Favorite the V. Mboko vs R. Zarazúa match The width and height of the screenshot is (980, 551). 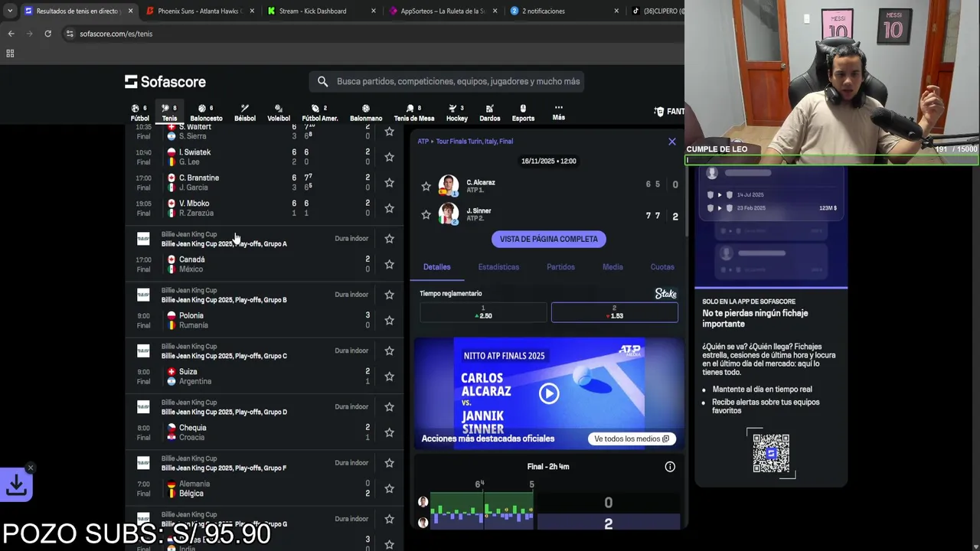[389, 208]
